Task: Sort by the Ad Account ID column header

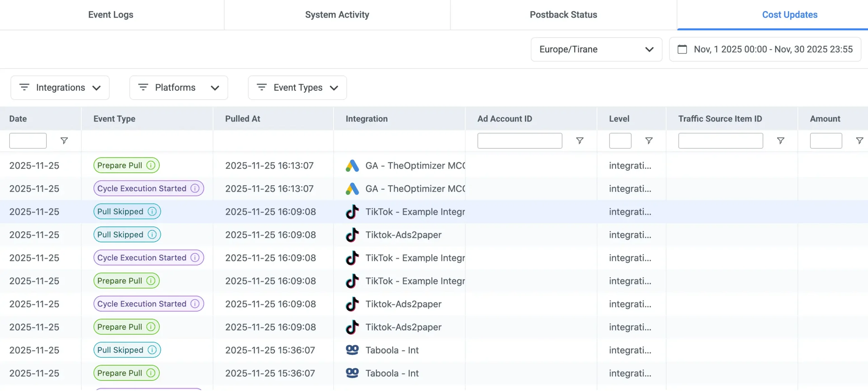Action: pos(505,119)
